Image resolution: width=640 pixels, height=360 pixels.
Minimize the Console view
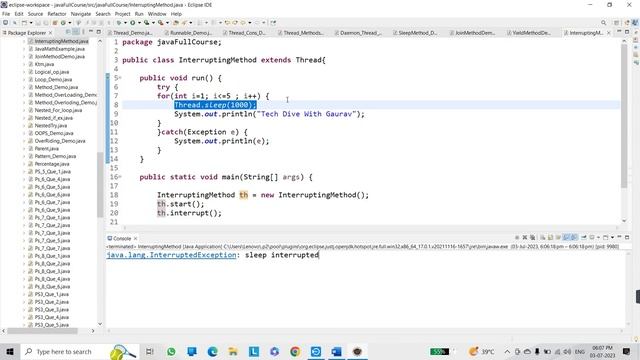pos(620,237)
